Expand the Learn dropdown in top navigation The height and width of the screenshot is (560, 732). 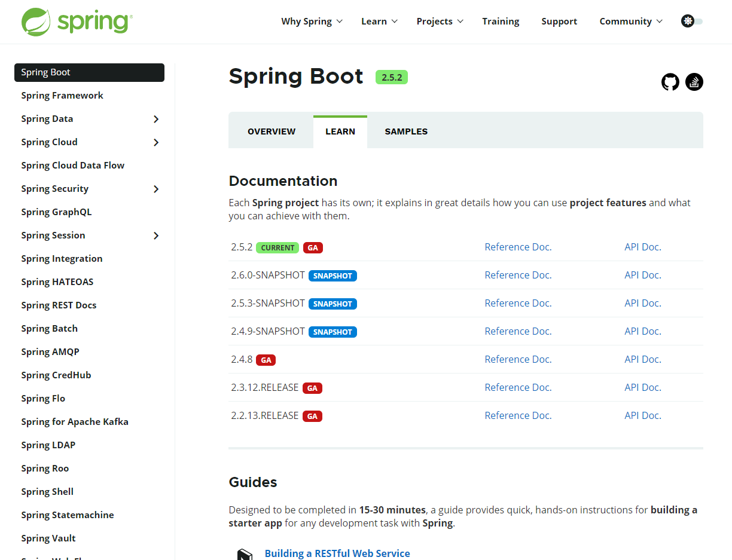pos(380,22)
